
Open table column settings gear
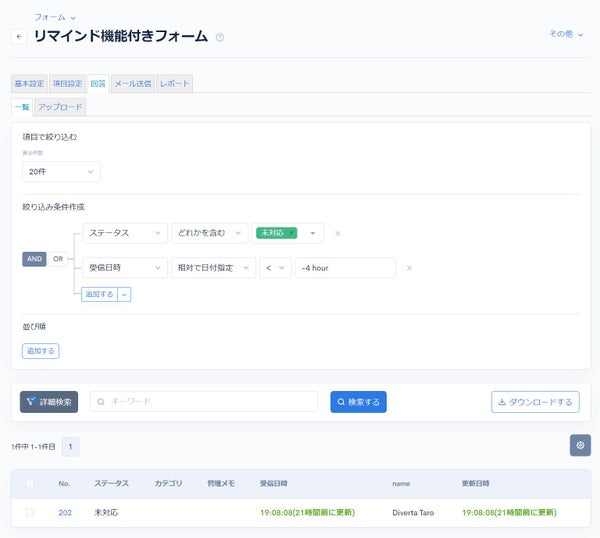point(580,445)
